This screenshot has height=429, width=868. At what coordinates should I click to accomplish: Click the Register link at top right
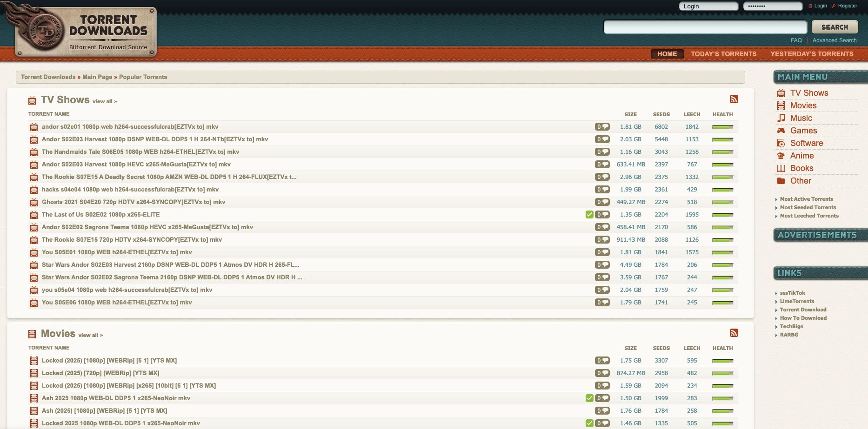click(x=847, y=6)
